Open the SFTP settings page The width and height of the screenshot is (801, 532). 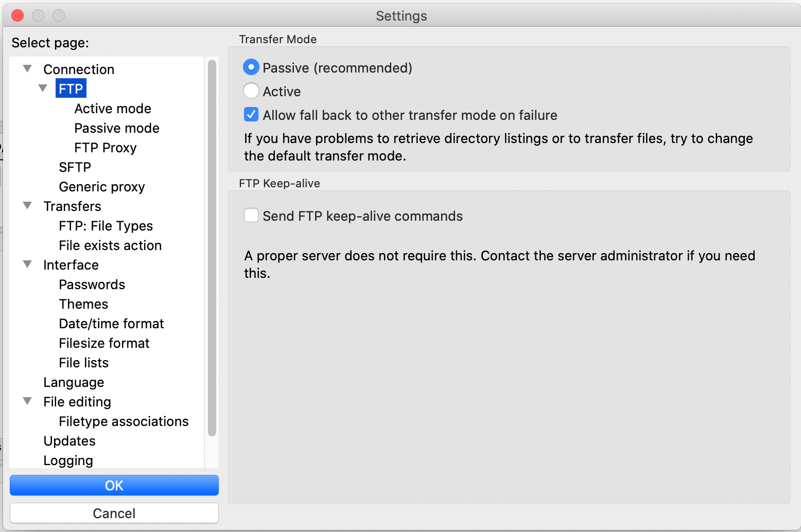[x=75, y=167]
